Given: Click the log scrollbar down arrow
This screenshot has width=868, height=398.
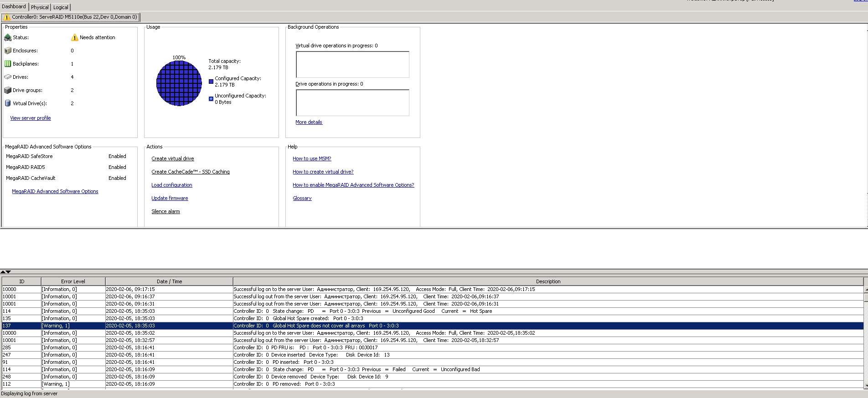Looking at the screenshot, I should tap(865, 386).
